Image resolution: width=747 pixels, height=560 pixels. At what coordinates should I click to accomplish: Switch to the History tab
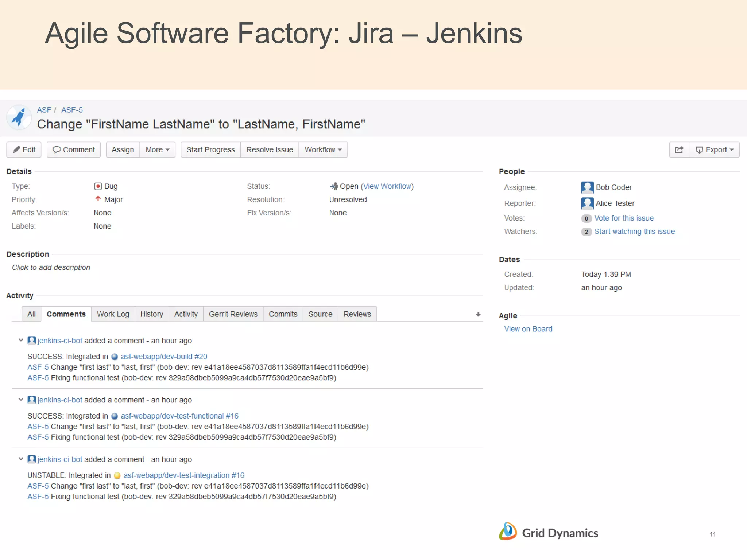pyautogui.click(x=152, y=314)
